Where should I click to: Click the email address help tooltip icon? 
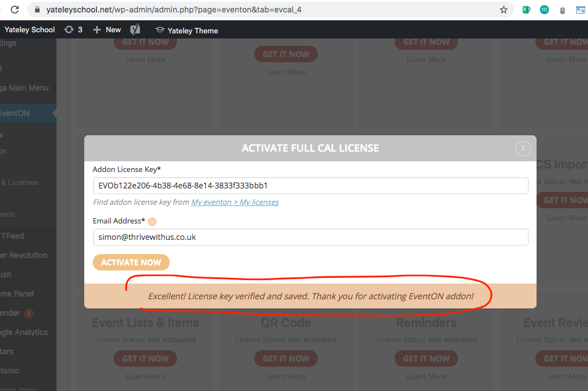coord(152,222)
